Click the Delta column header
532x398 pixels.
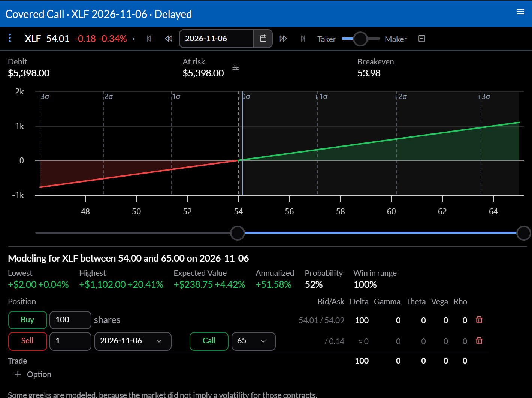[x=359, y=302]
